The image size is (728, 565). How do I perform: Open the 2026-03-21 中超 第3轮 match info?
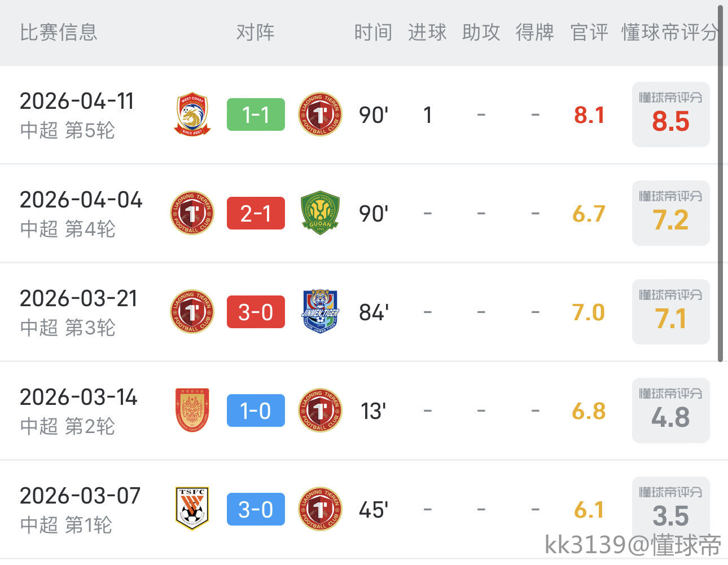pyautogui.click(x=78, y=312)
